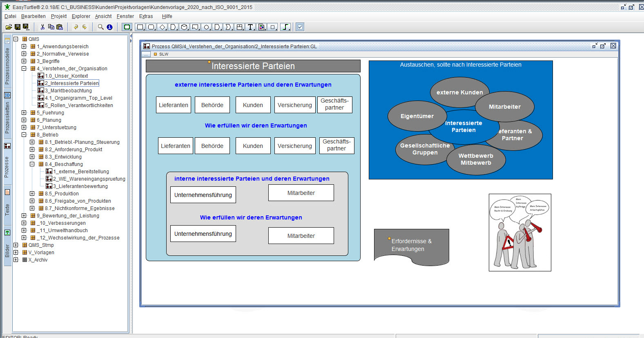The image size is (644, 338).
Task: Click the cut scissors icon
Action: click(42, 27)
